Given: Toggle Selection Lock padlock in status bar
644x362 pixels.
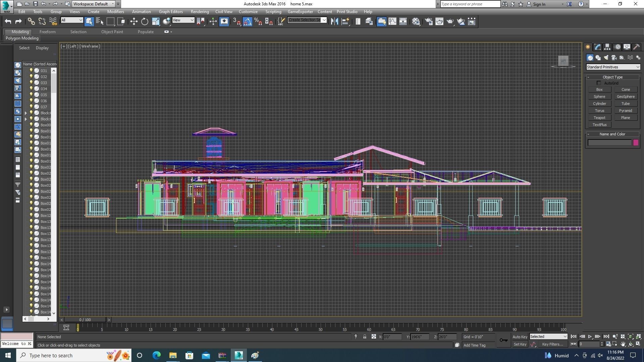Looking at the screenshot, I should tap(365, 337).
